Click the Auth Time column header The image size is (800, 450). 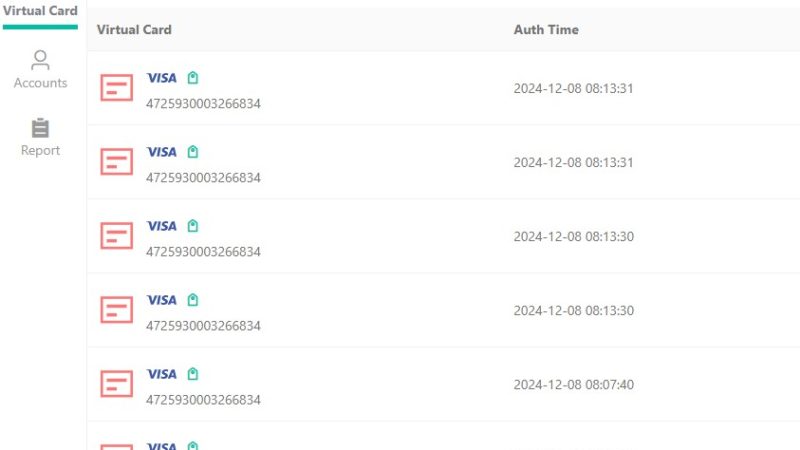tap(546, 30)
